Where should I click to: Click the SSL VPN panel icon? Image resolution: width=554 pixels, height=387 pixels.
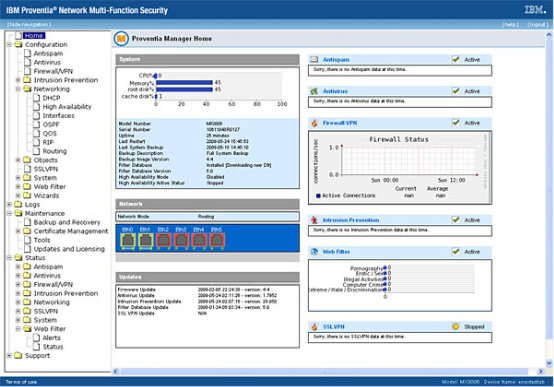314,327
